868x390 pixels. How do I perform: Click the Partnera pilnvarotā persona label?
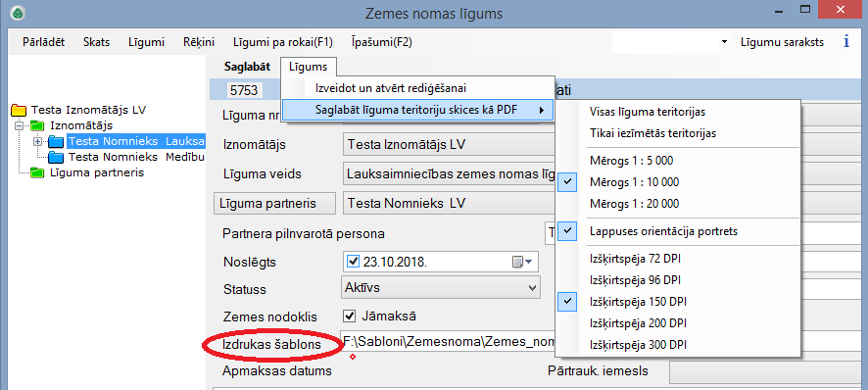304,234
